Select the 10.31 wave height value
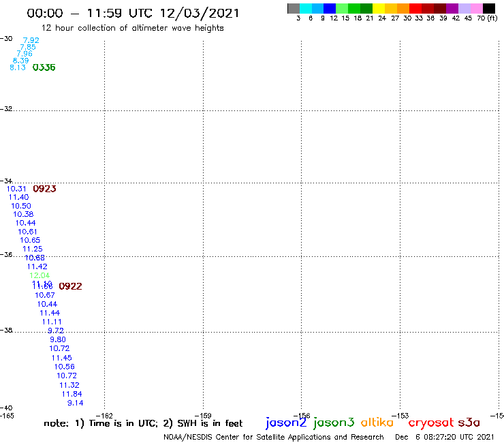The height and width of the screenshot is (443, 504). tap(16, 189)
